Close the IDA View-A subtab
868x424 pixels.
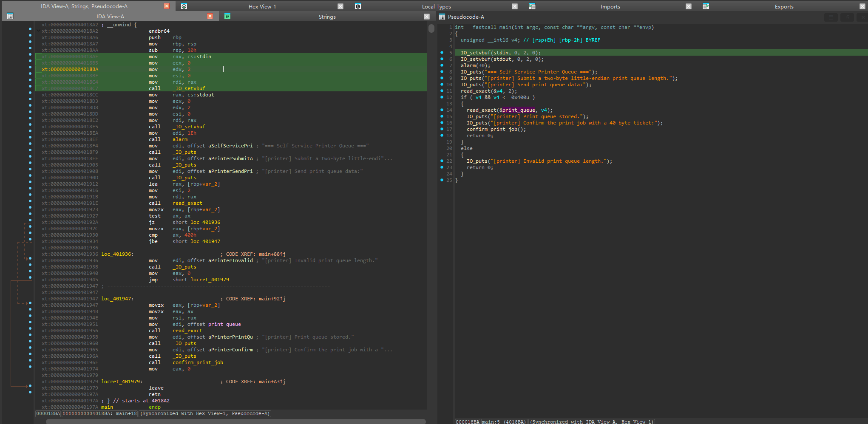[210, 16]
